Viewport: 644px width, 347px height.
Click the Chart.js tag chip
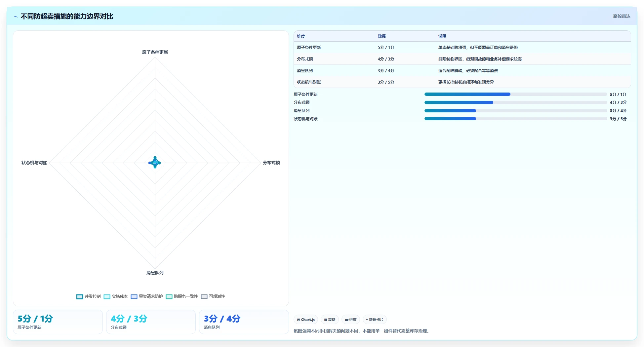click(306, 320)
